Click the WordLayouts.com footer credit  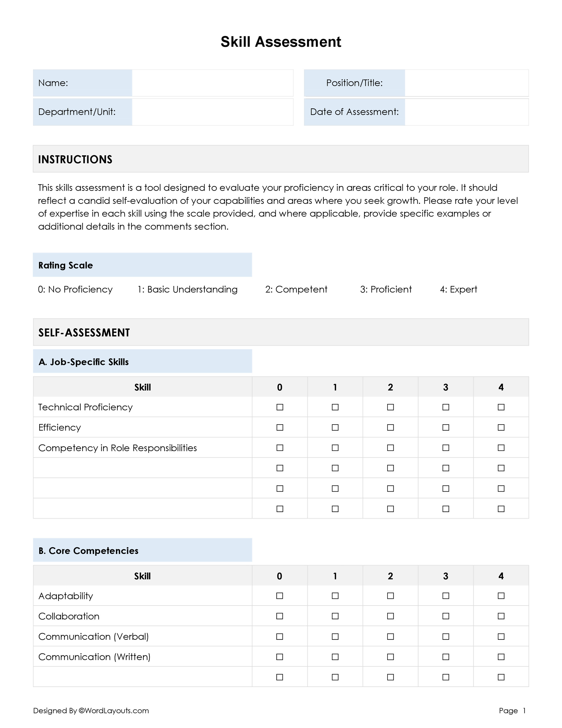[91, 711]
